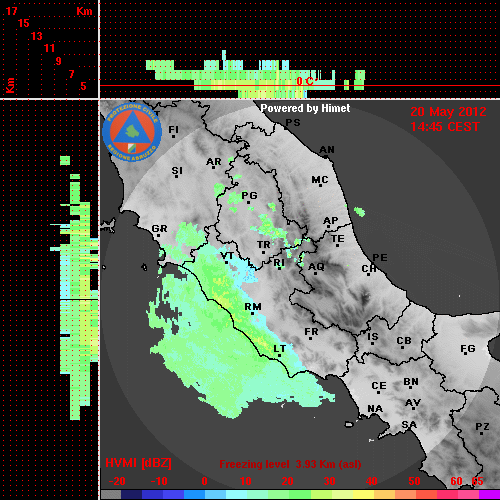Image resolution: width=500 pixels, height=500 pixels.
Task: Select the MC city label
Action: (320, 180)
